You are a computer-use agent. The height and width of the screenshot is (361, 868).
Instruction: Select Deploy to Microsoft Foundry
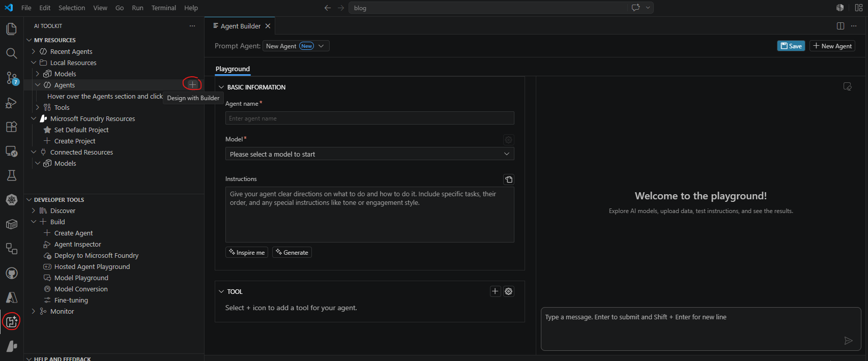click(96, 255)
